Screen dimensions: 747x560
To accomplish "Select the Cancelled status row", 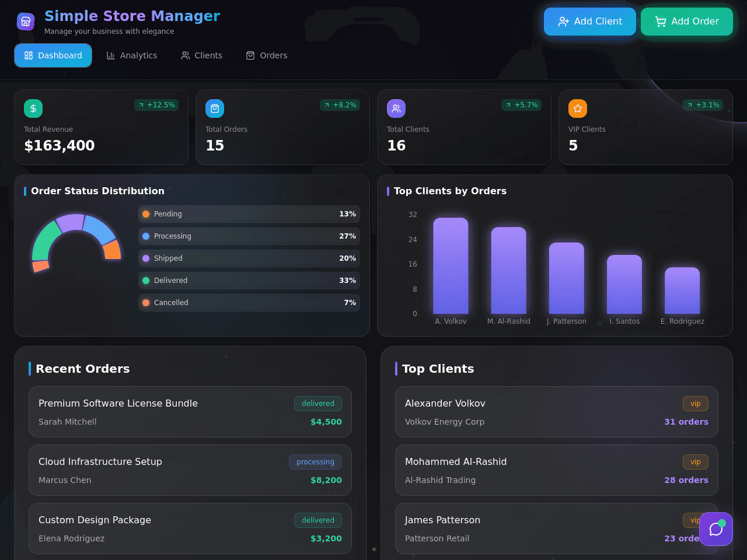I will (249, 303).
